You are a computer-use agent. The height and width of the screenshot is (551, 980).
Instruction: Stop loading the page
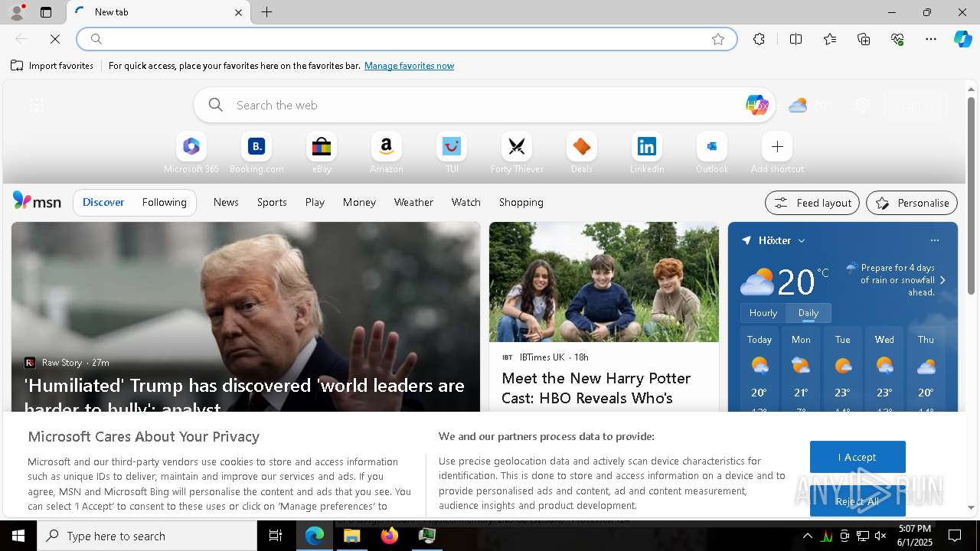55,39
